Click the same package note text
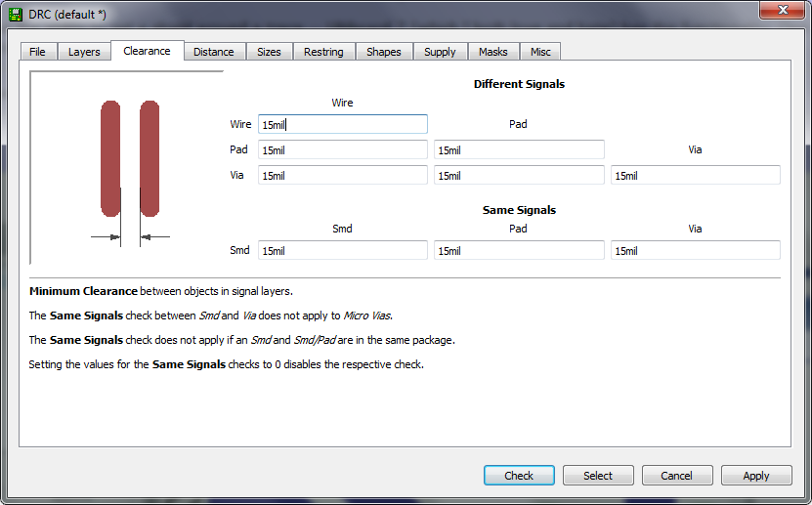The image size is (812, 505). (241, 340)
